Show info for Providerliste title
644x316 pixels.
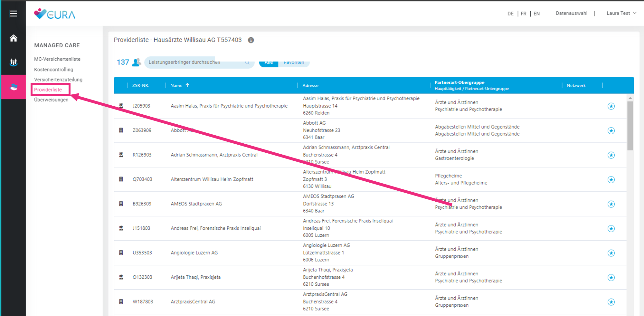[251, 40]
